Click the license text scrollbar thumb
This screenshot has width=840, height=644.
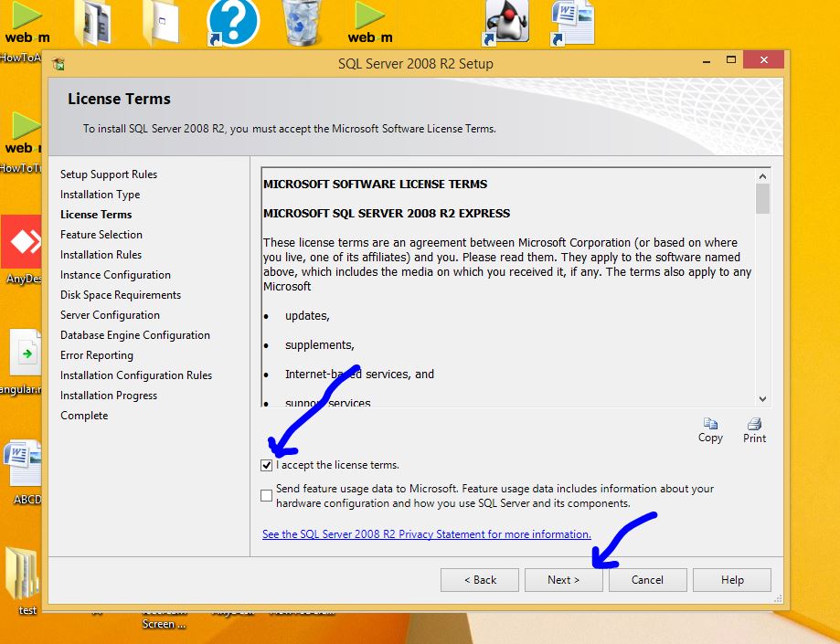pyautogui.click(x=763, y=198)
